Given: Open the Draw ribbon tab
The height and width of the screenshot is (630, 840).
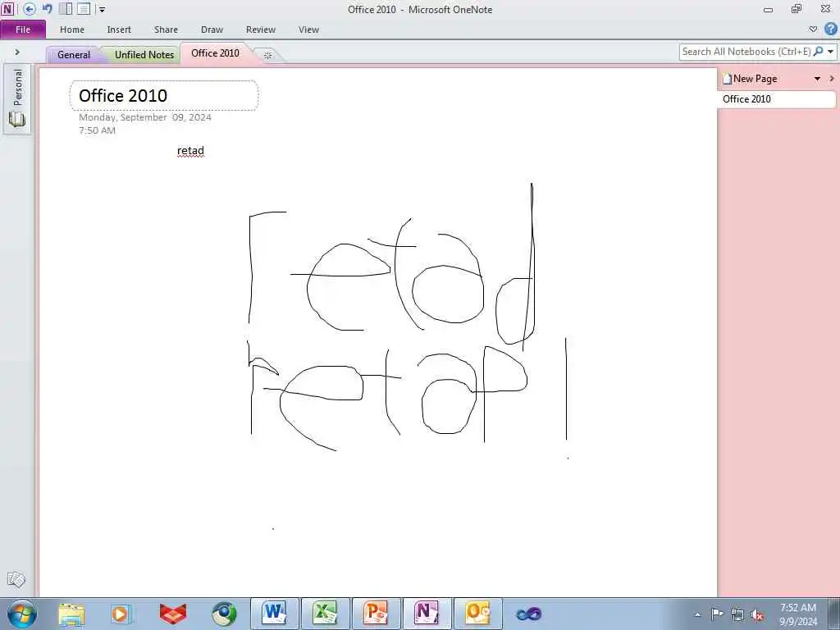Looking at the screenshot, I should coord(212,30).
